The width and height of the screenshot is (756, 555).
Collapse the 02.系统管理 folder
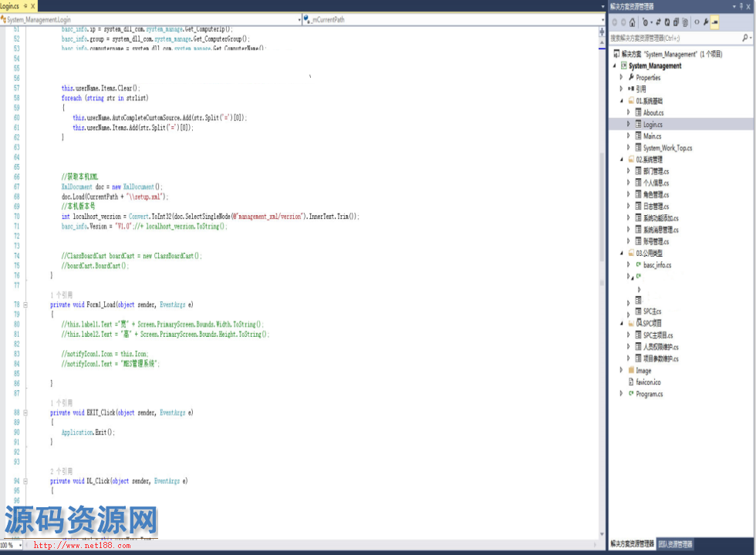621,160
